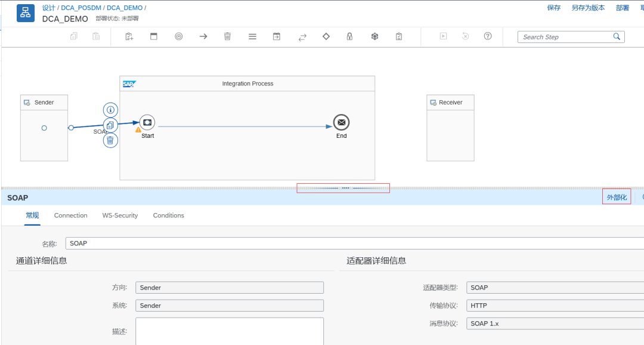Image resolution: width=644 pixels, height=345 pixels.
Task: Click the SOAP connector information icon
Action: pos(110,110)
